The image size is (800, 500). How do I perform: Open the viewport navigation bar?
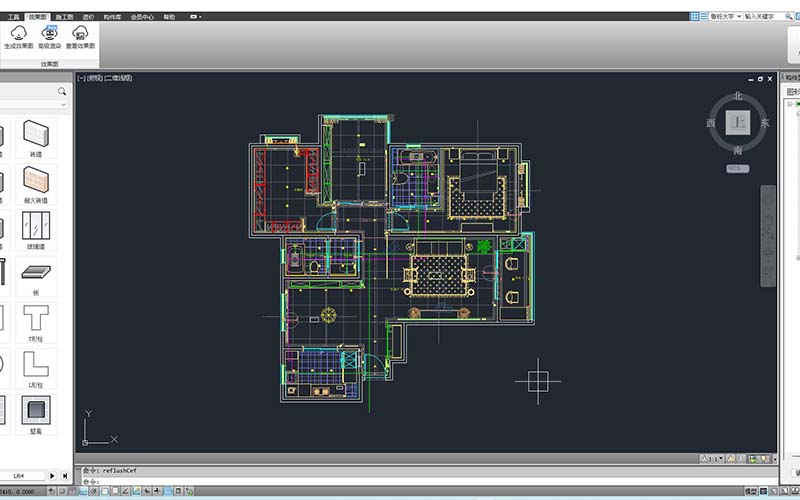[768, 236]
